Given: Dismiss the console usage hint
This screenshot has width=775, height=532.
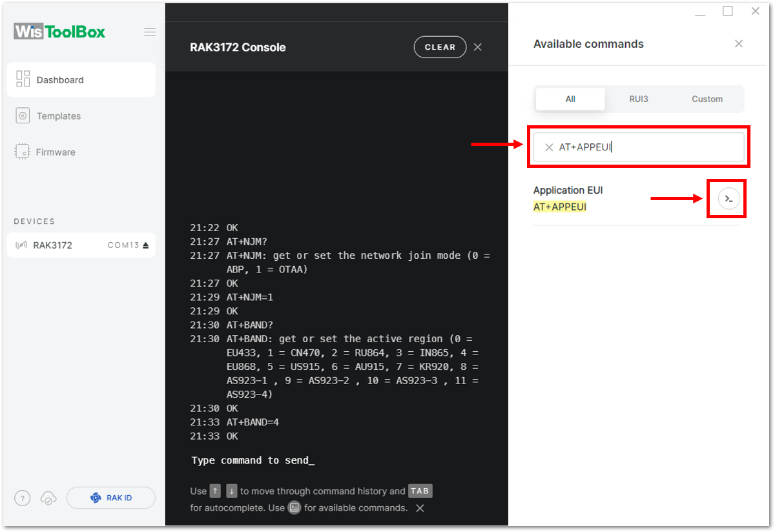Looking at the screenshot, I should pos(420,508).
